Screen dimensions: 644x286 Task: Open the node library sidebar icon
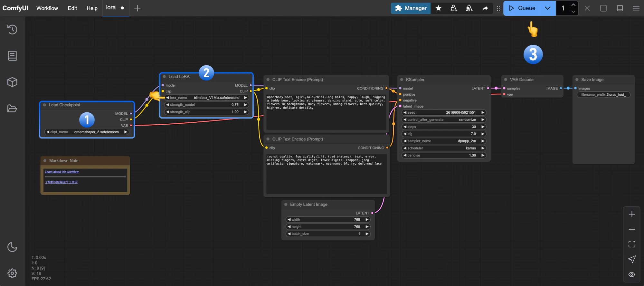(x=12, y=56)
